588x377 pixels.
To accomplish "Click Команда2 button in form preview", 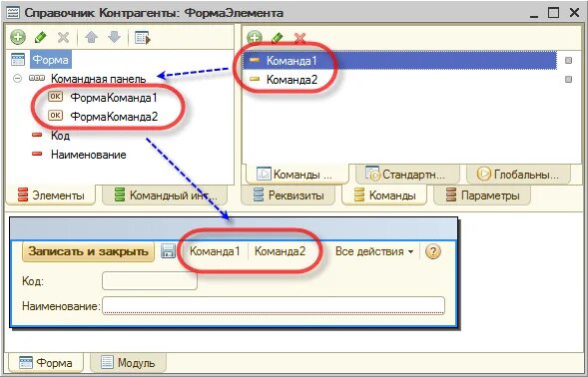I will pos(281,251).
